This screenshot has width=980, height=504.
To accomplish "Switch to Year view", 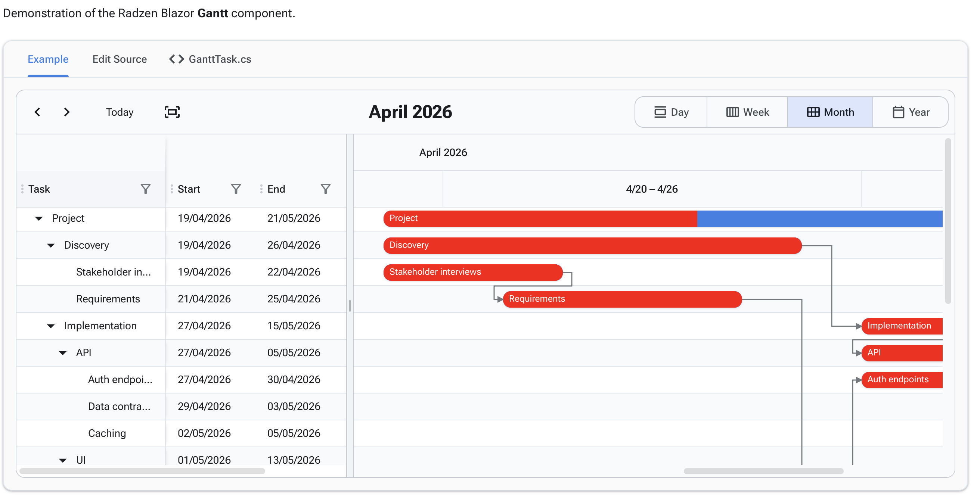I will point(911,112).
